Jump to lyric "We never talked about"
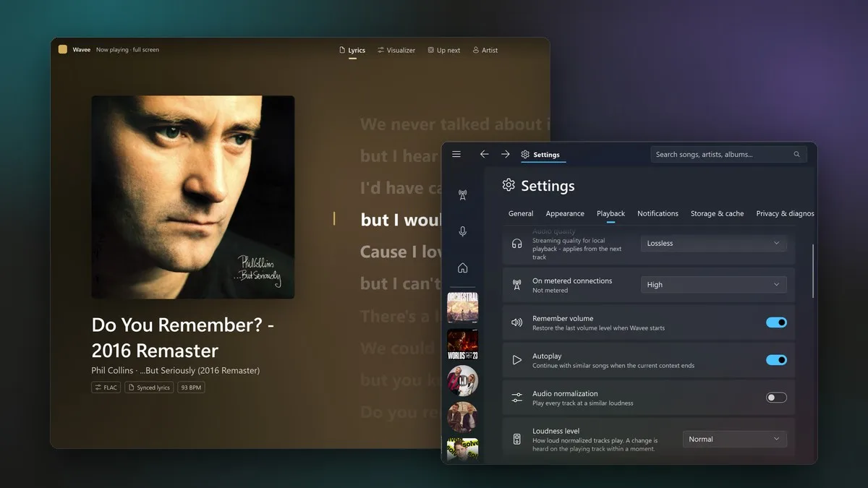The width and height of the screenshot is (868, 488). [455, 124]
